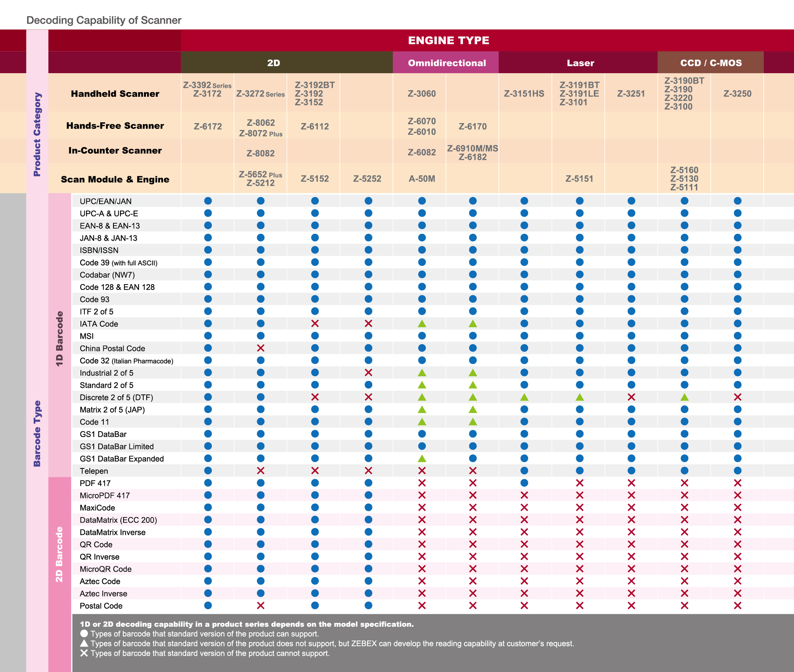Click the white triangle legend symbol

[84, 643]
